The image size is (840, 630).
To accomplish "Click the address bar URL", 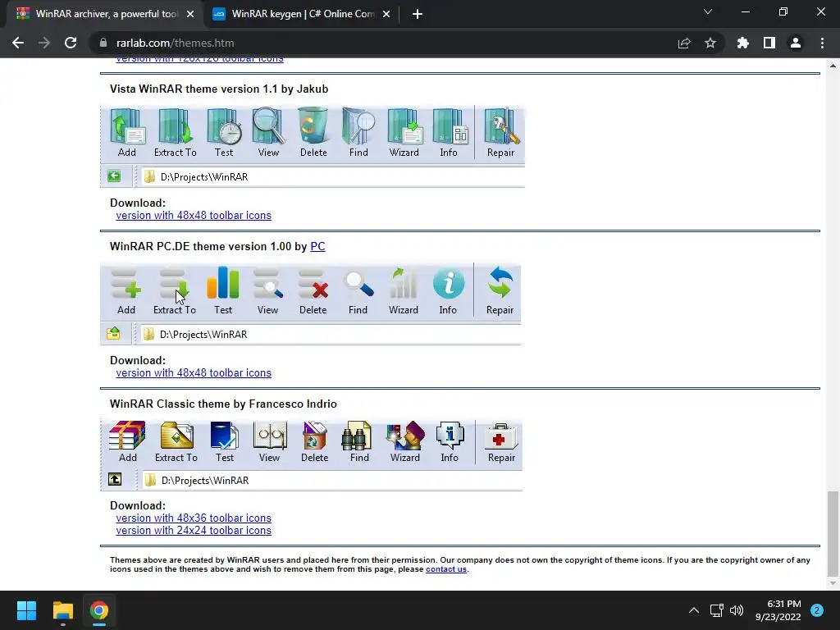I will coord(176,43).
